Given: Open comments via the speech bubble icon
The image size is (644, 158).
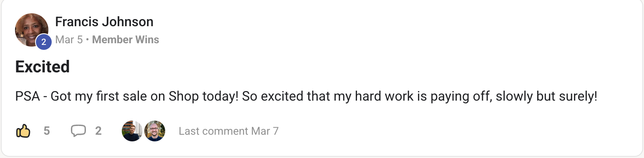Looking at the screenshot, I should [x=78, y=131].
